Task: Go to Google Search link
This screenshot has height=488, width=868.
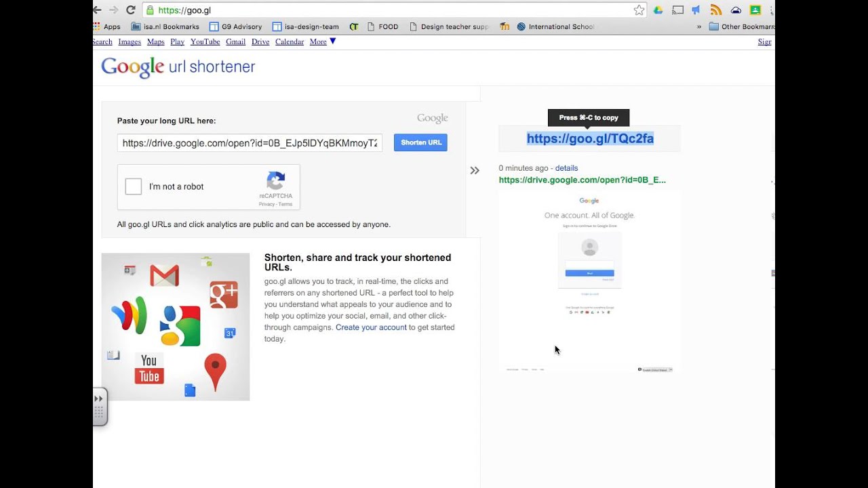Action: point(102,41)
